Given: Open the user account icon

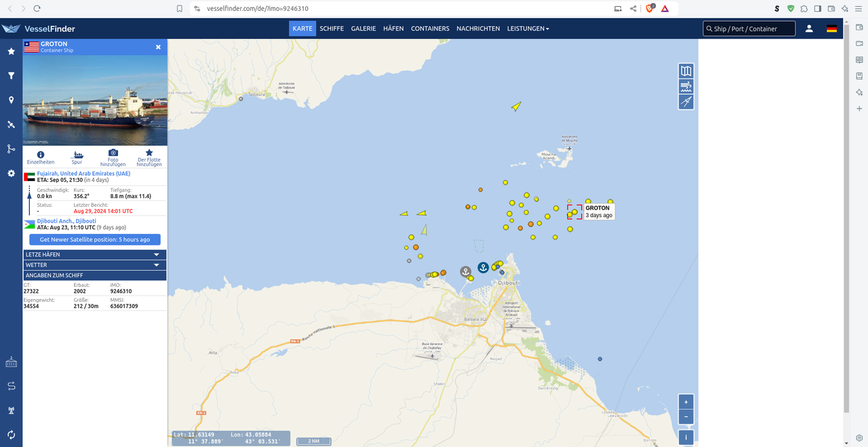Looking at the screenshot, I should [809, 28].
